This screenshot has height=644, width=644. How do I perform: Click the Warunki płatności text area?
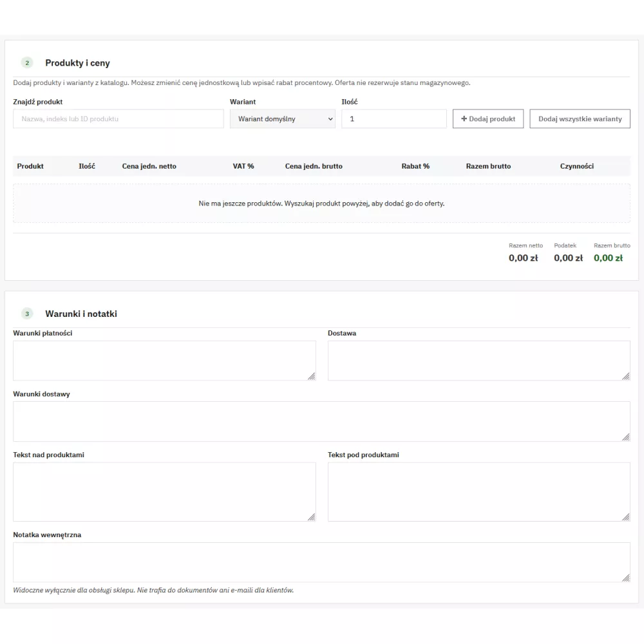(x=164, y=361)
